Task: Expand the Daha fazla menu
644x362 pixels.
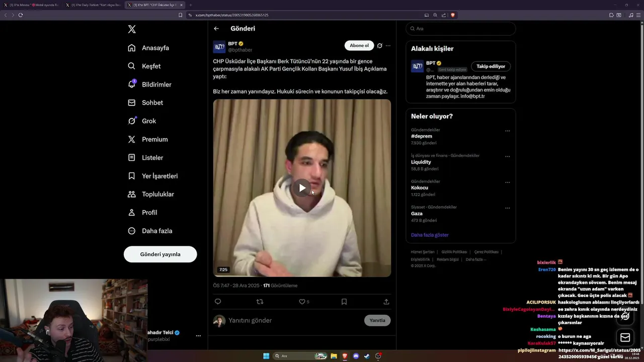Action: click(x=150, y=231)
